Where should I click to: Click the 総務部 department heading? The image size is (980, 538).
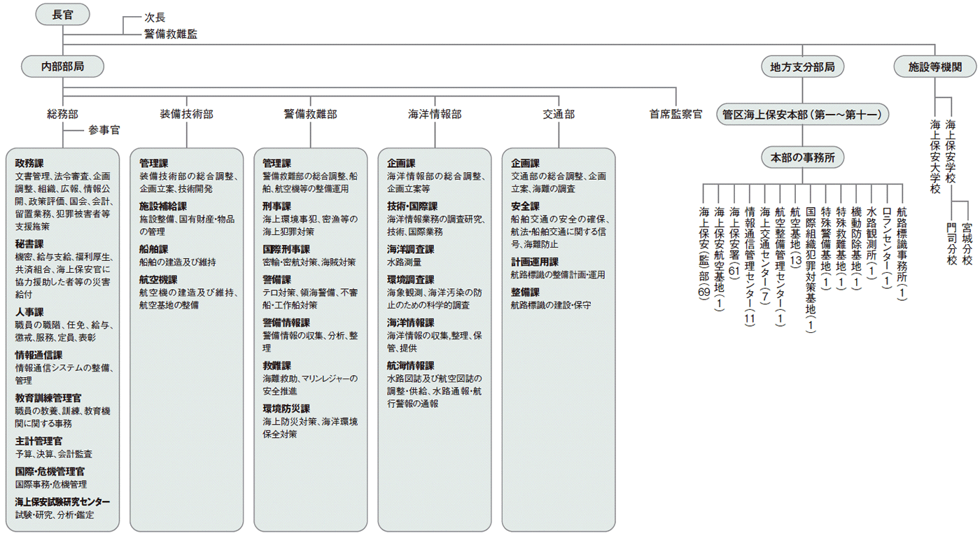click(62, 113)
